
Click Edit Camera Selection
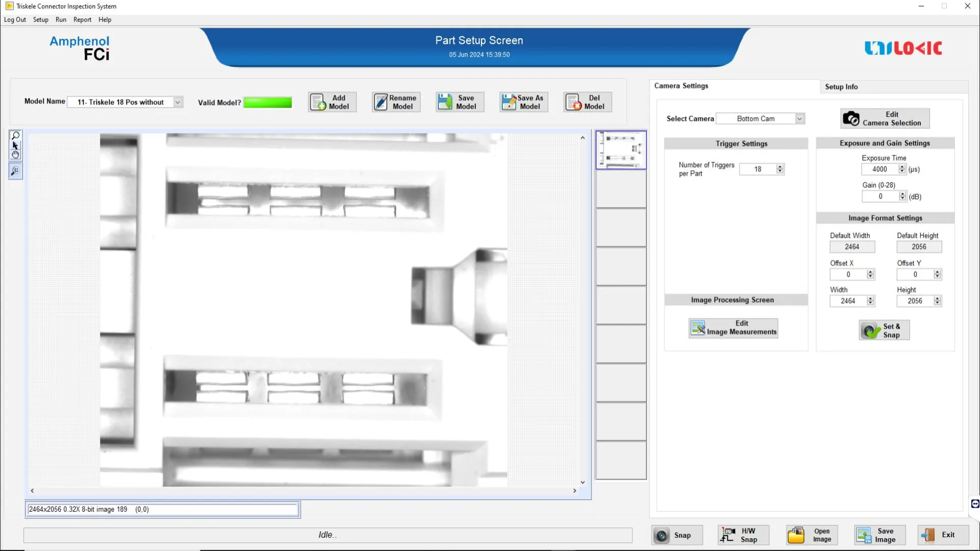885,118
